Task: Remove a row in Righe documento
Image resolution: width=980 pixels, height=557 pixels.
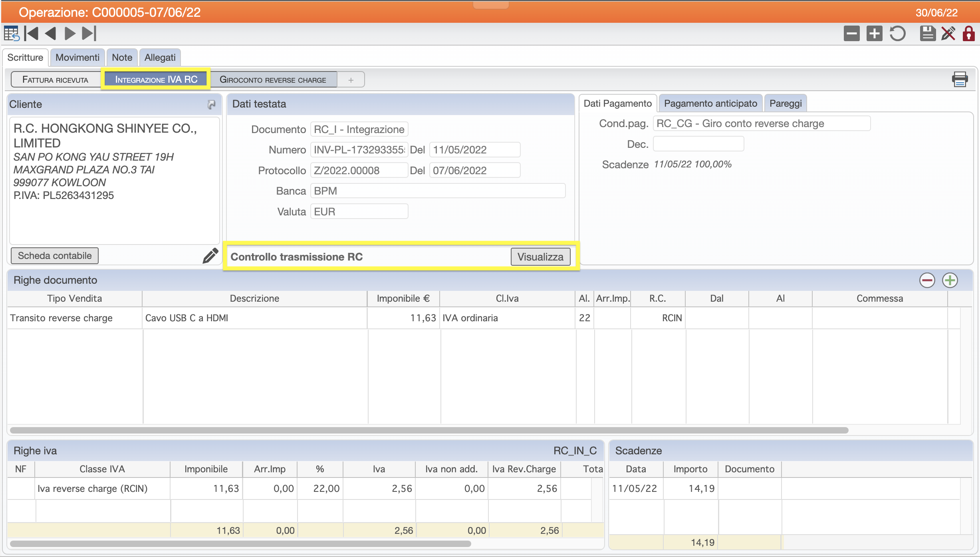Action: (927, 280)
